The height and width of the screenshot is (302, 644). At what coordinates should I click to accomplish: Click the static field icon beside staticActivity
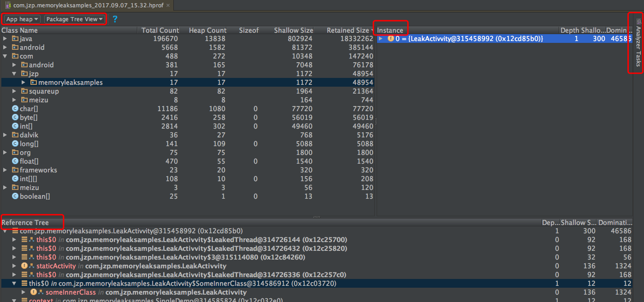pyautogui.click(x=24, y=266)
